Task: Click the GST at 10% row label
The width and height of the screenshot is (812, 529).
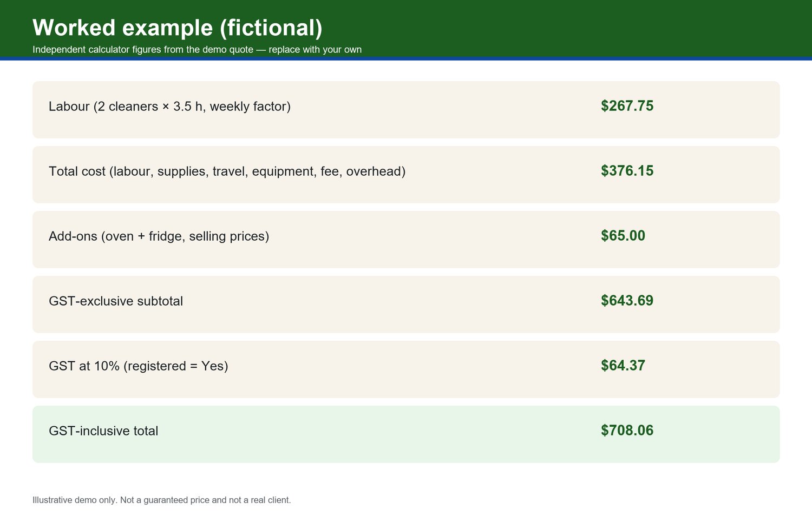Action: tap(139, 366)
